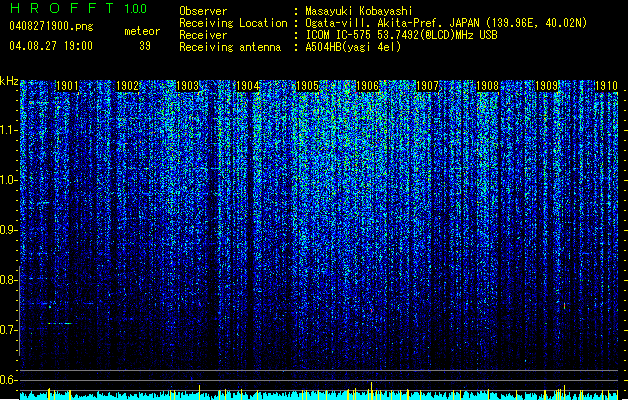Select the HROFFT 1.00 title text
This screenshot has height=400, width=629.
[x=79, y=8]
